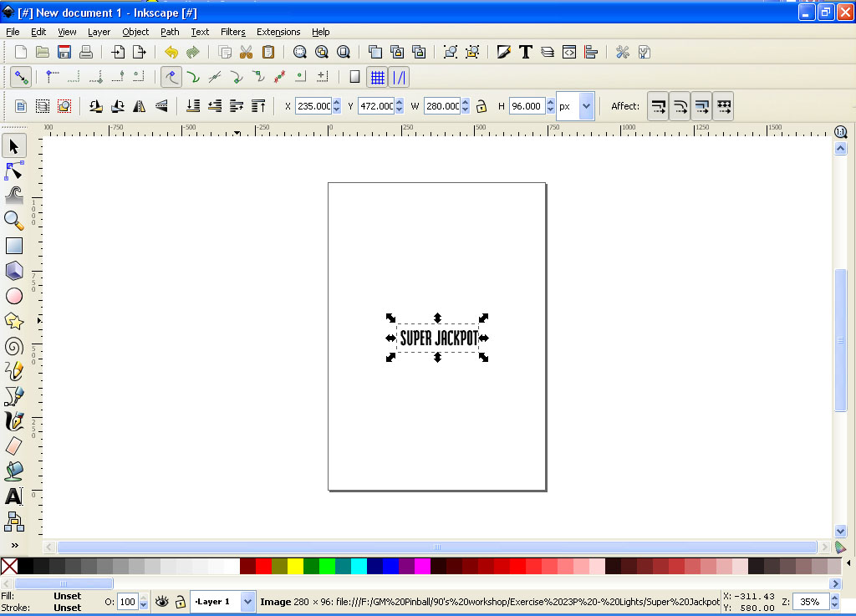
Task: Choose the Rectangle tool
Action: pos(14,246)
